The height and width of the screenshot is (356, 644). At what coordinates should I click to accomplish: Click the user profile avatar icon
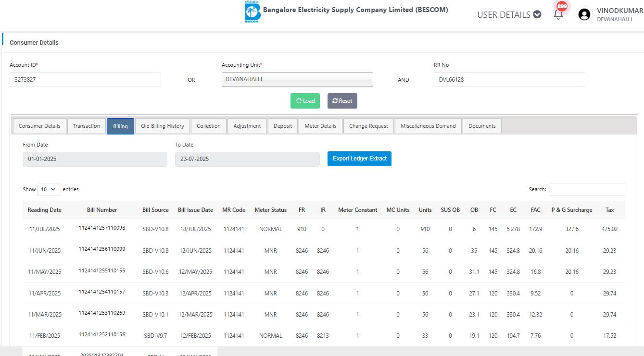pyautogui.click(x=584, y=14)
